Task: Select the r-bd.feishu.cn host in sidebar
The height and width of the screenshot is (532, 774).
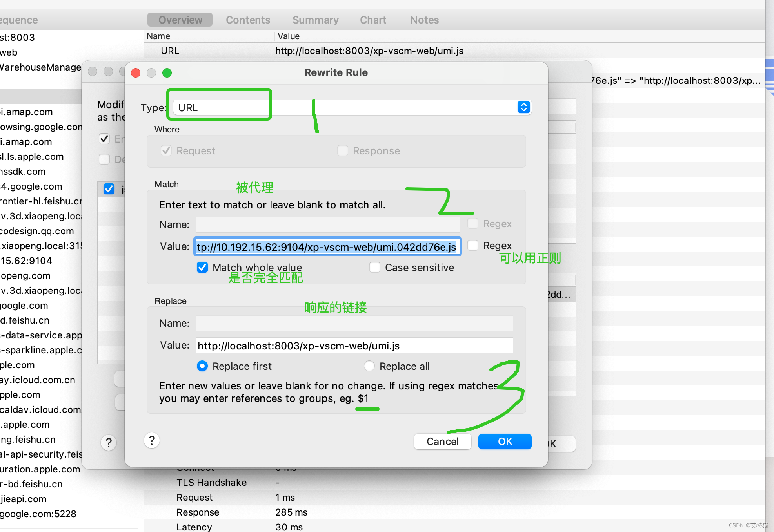Action: tap(31, 484)
